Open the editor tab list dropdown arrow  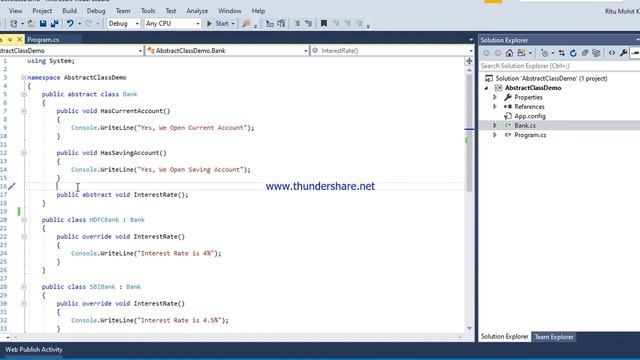471,40
